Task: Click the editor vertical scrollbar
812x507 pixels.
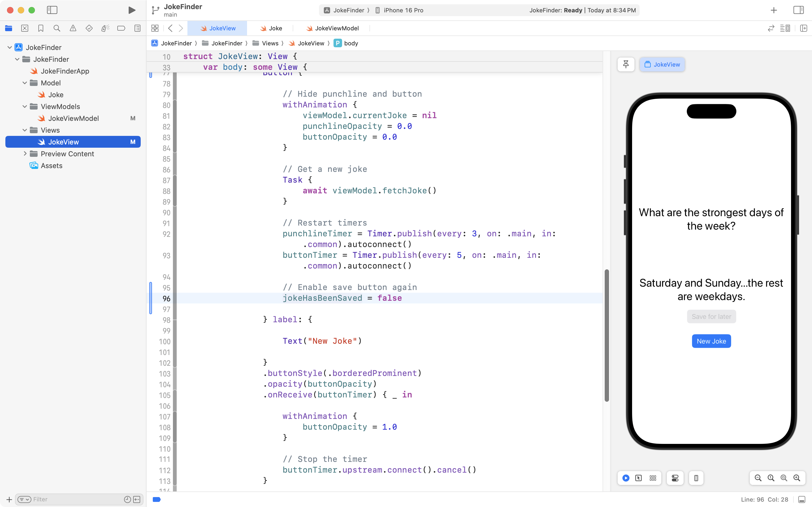Action: [x=607, y=335]
